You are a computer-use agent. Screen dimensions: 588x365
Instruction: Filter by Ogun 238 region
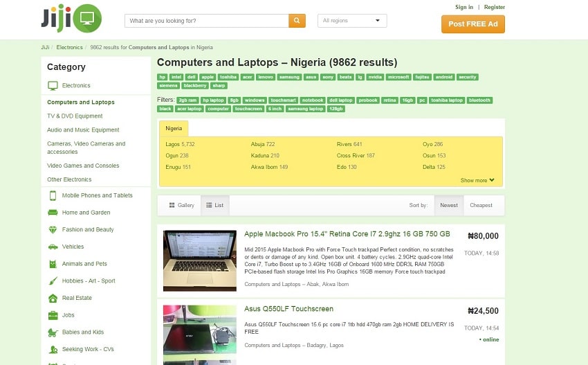coord(177,155)
